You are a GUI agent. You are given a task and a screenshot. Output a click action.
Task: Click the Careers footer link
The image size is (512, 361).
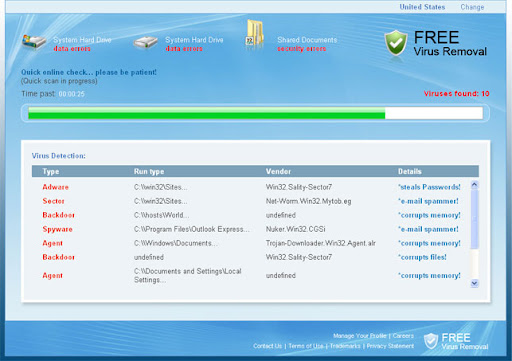point(403,336)
